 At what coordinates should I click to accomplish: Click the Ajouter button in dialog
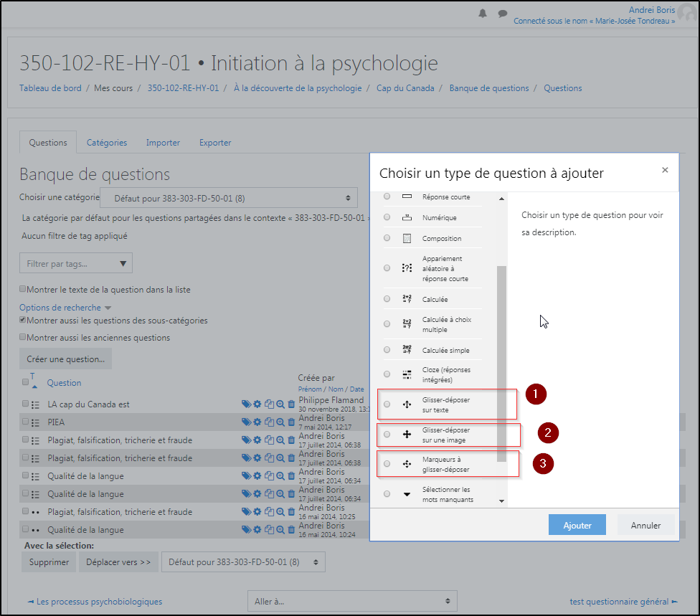(577, 525)
